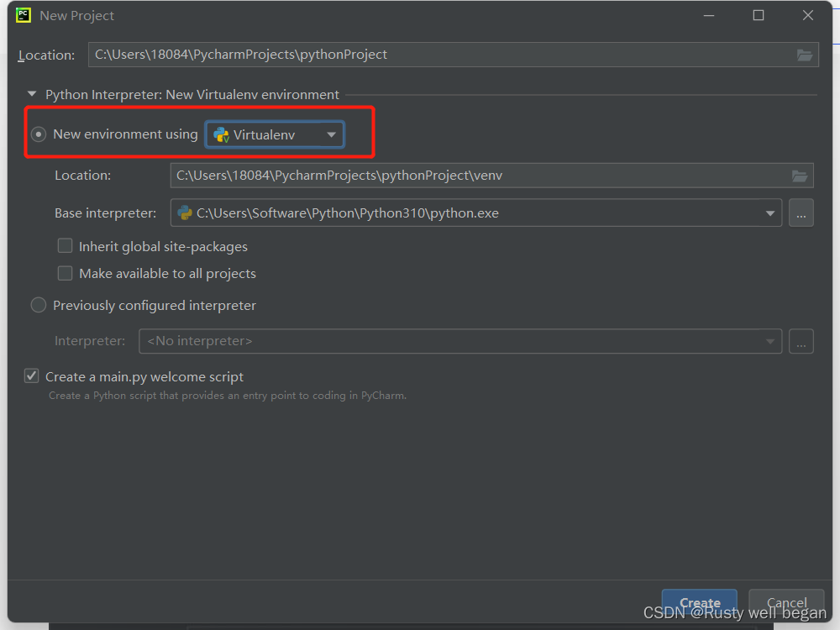Viewport: 840px width, 630px height.
Task: Select Previously configured interpreter option
Action: 39,306
